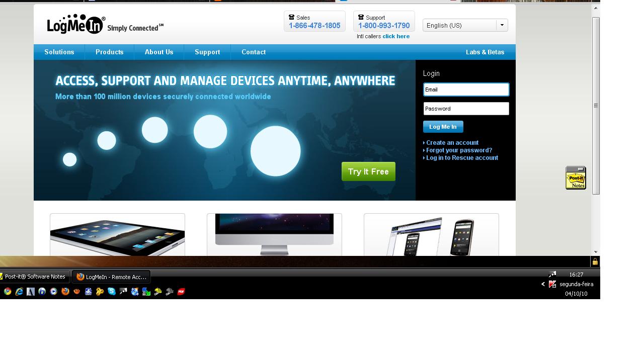Open Log in to Rescue account link
The image size is (644, 362).
click(x=462, y=158)
